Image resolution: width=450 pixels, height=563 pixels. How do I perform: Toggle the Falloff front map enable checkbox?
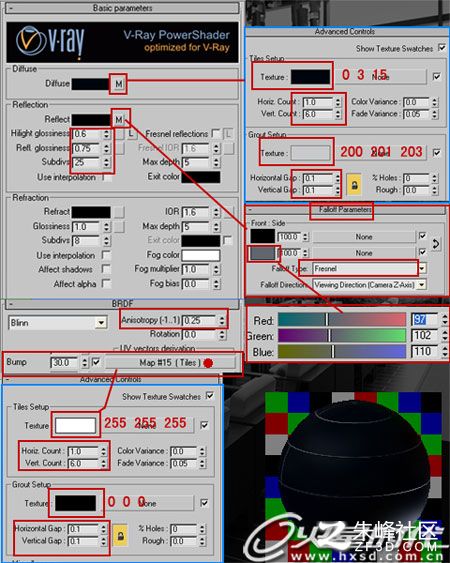[x=423, y=236]
